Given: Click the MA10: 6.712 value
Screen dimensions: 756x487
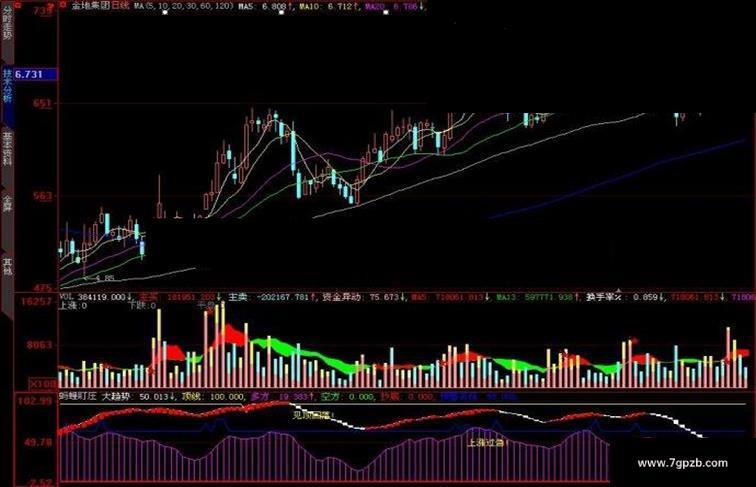Looking at the screenshot, I should [328, 7].
